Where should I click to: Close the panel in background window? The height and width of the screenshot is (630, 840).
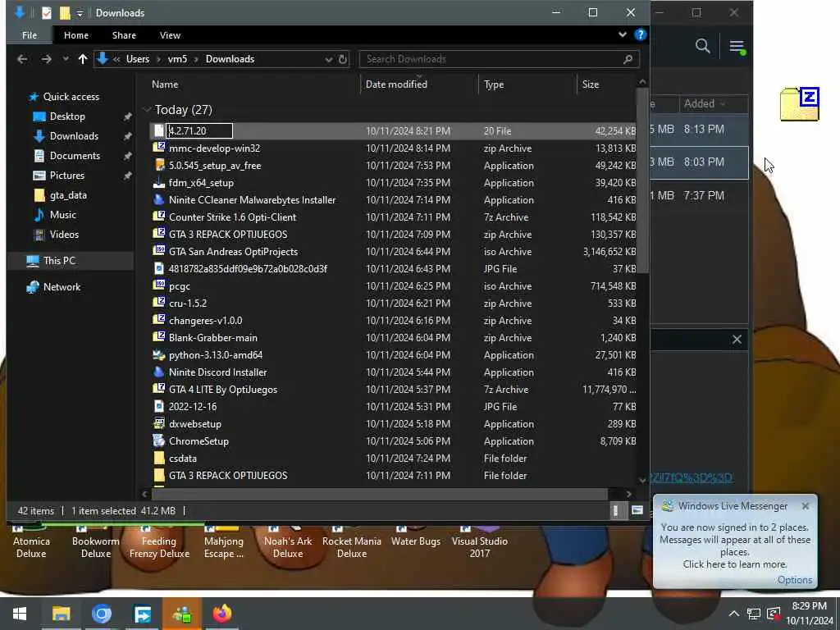pyautogui.click(x=737, y=339)
